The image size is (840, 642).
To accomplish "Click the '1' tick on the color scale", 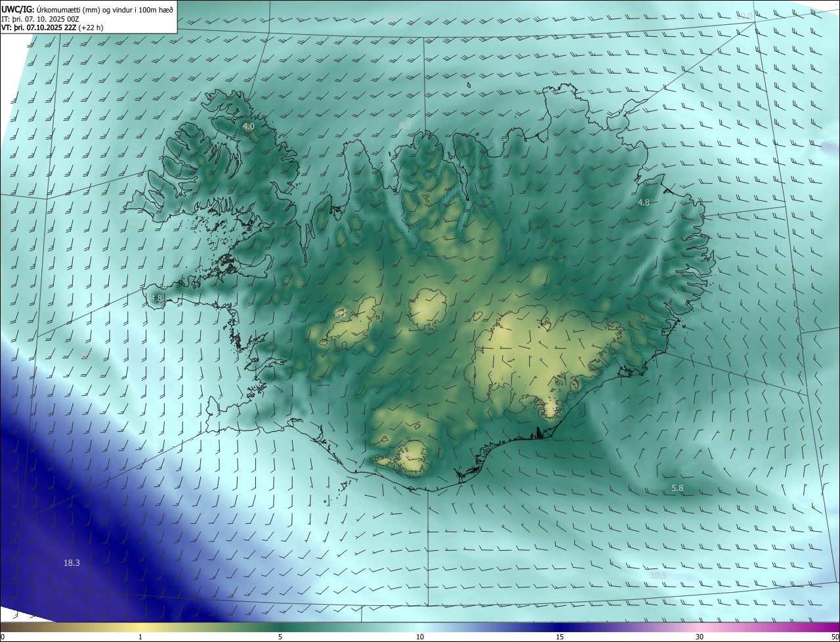I will tap(140, 637).
